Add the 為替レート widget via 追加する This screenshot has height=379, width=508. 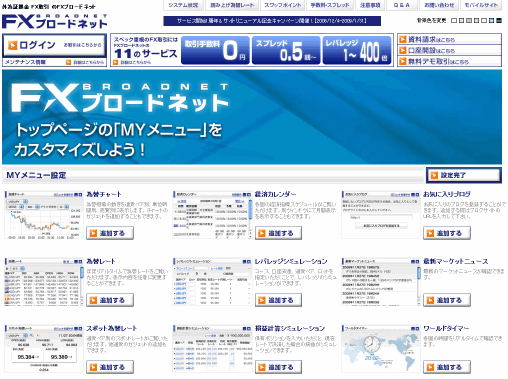tap(110, 300)
